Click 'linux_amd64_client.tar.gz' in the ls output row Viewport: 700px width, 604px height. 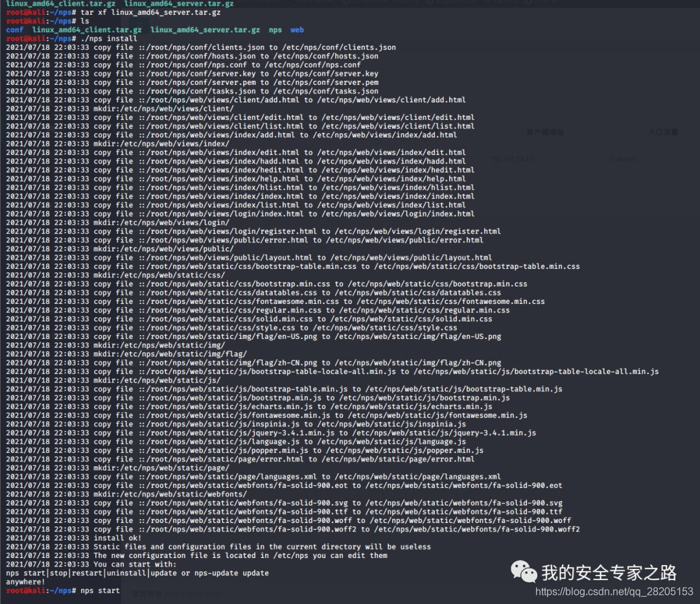(87, 30)
